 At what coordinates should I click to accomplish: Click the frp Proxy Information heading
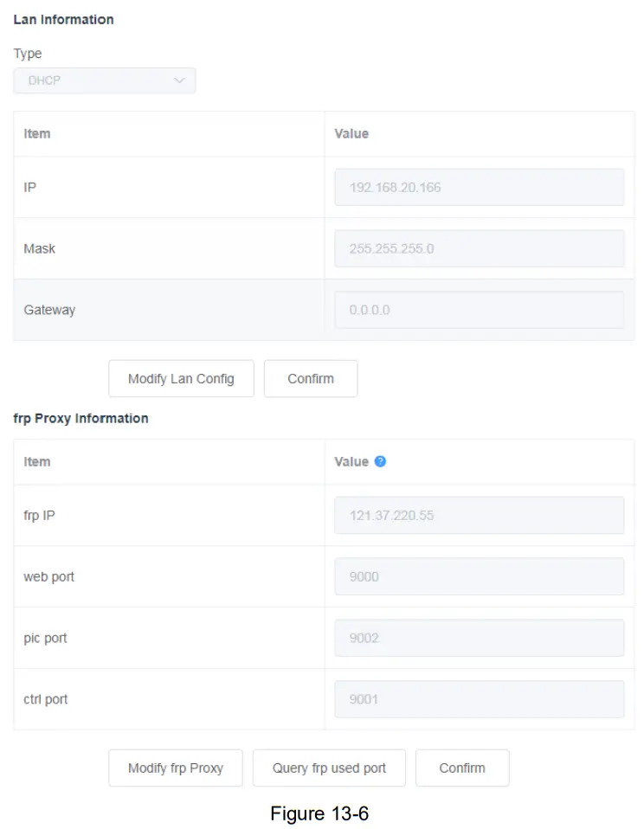(80, 418)
